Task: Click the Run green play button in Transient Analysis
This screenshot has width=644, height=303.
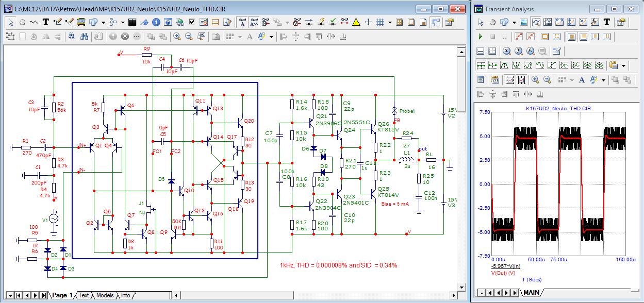Action: click(481, 37)
